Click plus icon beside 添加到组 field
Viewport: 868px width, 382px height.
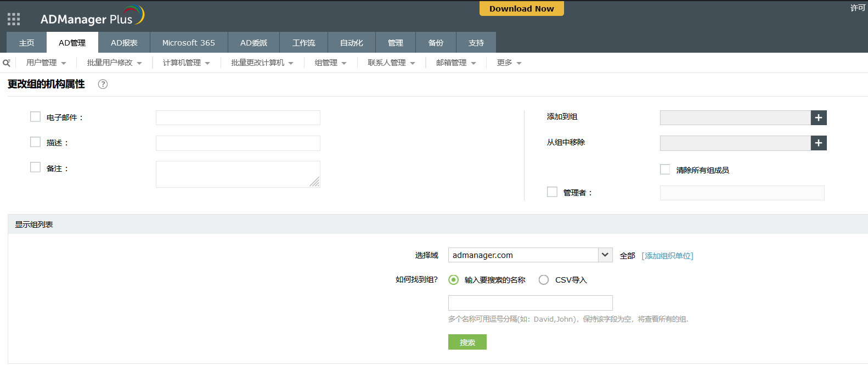click(x=818, y=117)
